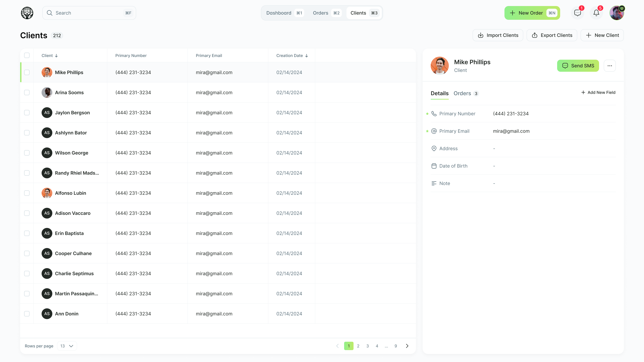Open the chat messages icon

(577, 13)
